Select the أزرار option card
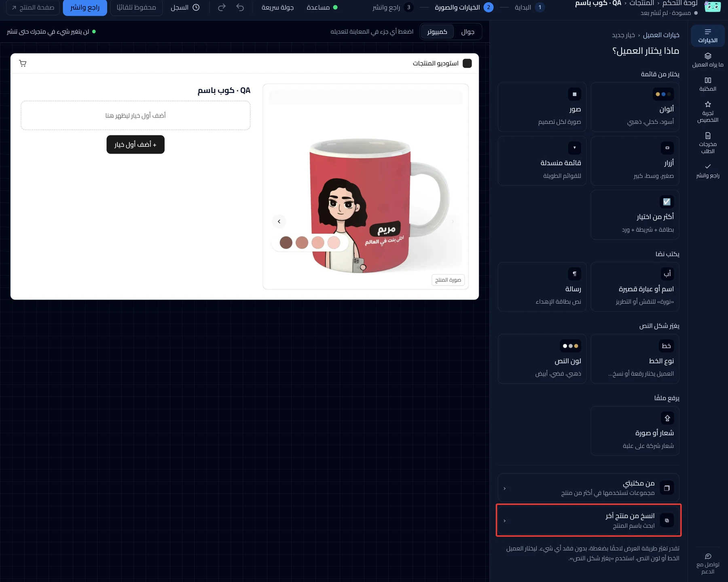This screenshot has height=582, width=728. pyautogui.click(x=635, y=161)
